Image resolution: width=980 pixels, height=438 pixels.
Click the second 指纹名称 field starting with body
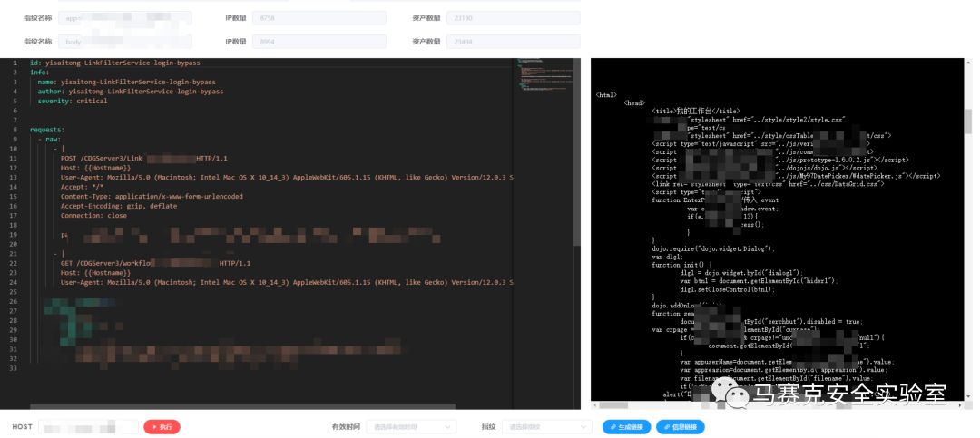pos(125,41)
